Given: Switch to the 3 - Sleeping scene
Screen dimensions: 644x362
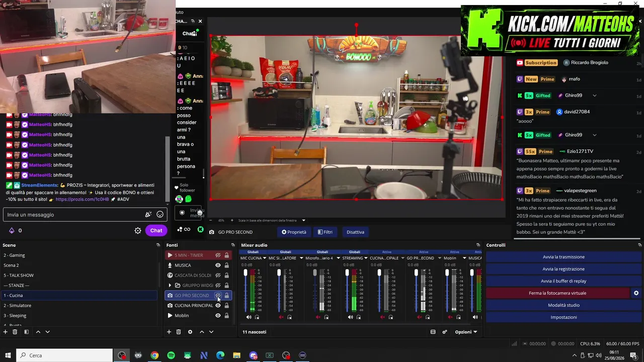Looking at the screenshot, I should click(x=79, y=316).
